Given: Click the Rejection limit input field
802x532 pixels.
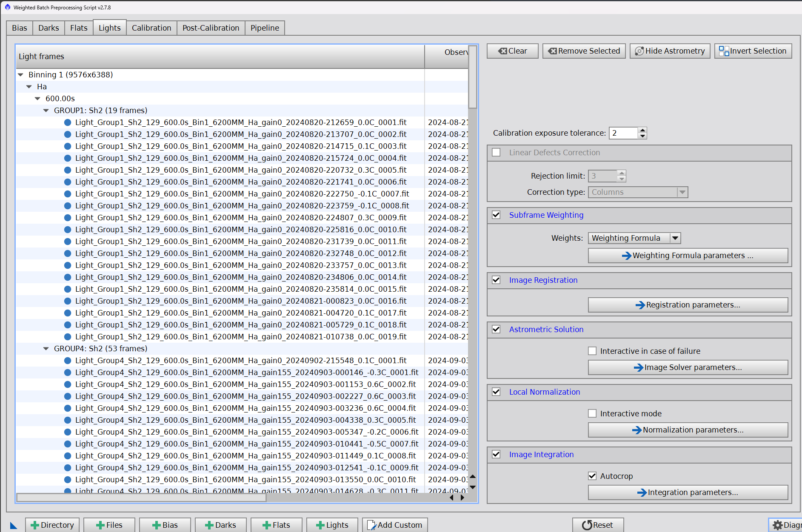Looking at the screenshot, I should click(x=602, y=176).
